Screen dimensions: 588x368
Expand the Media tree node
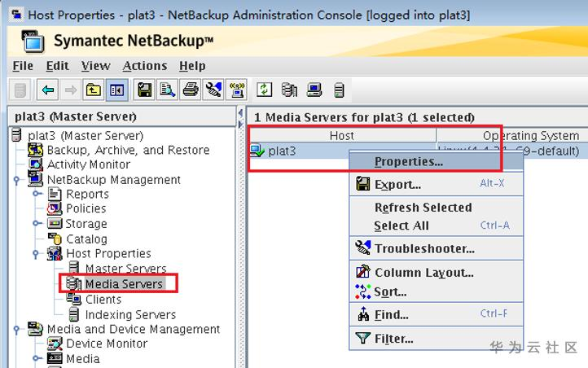point(37,358)
